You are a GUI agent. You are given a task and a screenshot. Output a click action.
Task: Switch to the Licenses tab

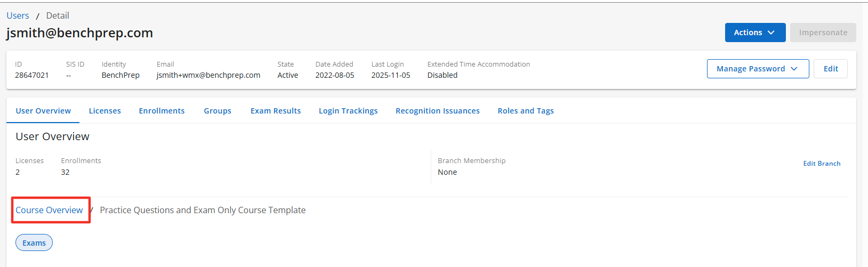105,111
